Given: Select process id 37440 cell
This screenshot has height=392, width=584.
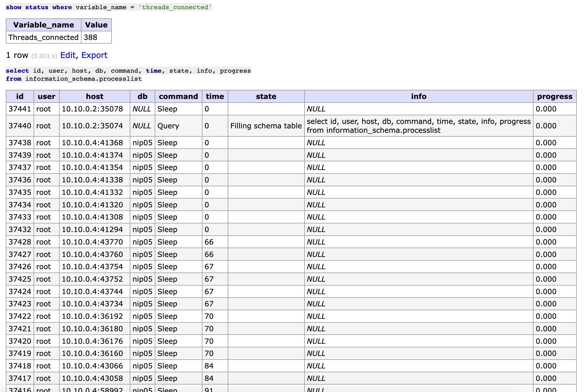Looking at the screenshot, I should click(x=20, y=126).
